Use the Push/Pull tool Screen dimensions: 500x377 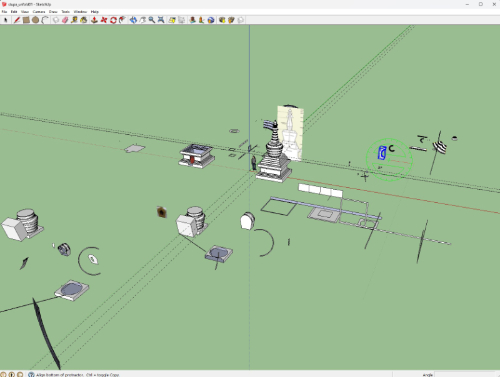pos(95,20)
